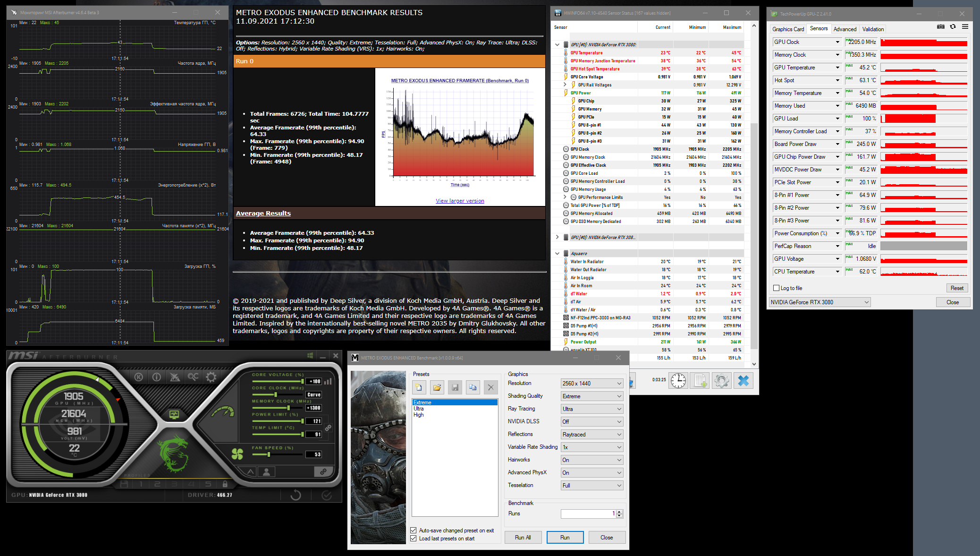Click the Run All button
The width and height of the screenshot is (980, 556).
point(523,538)
